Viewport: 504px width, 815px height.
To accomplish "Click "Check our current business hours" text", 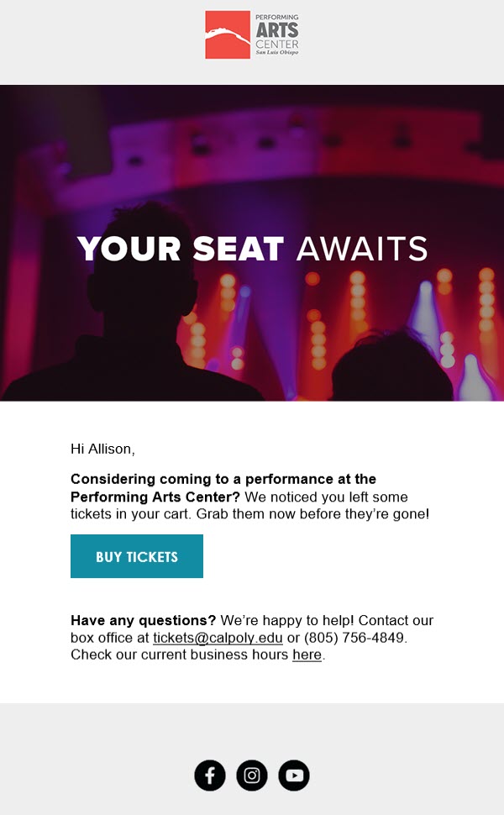I will pyautogui.click(x=180, y=655).
